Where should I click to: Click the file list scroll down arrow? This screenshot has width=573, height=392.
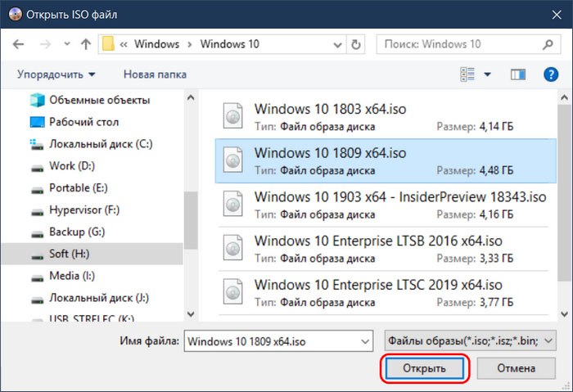(x=564, y=313)
